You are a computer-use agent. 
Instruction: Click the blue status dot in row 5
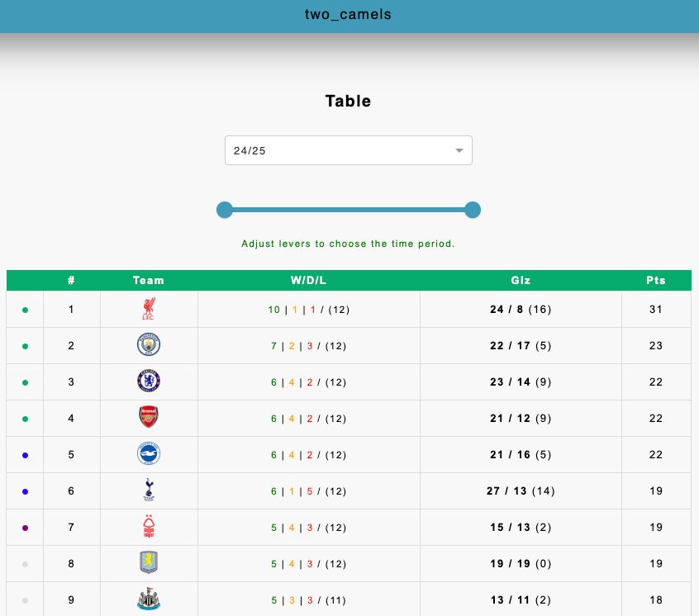pos(25,455)
